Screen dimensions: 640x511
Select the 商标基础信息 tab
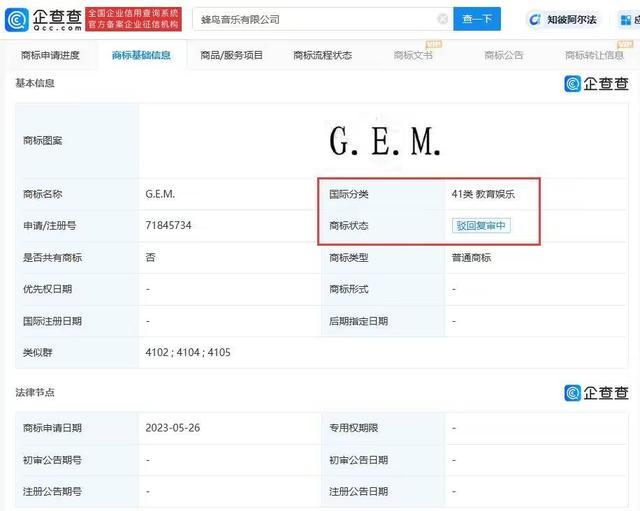pyautogui.click(x=141, y=56)
